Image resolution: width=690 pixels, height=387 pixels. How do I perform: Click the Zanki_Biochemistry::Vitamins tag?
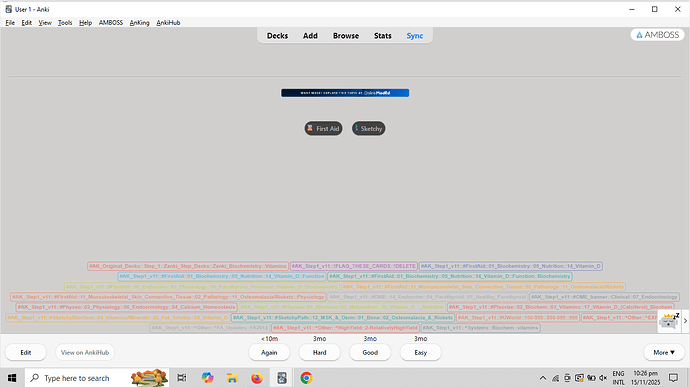tap(188, 266)
